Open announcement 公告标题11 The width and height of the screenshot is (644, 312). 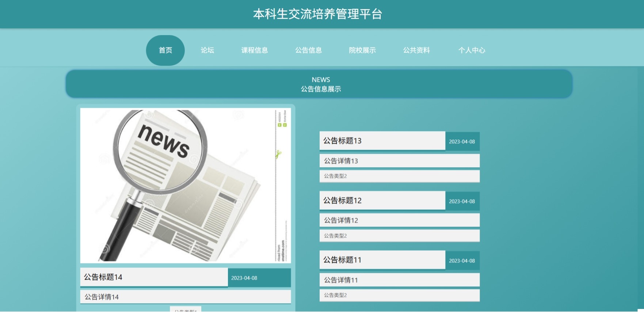(382, 260)
